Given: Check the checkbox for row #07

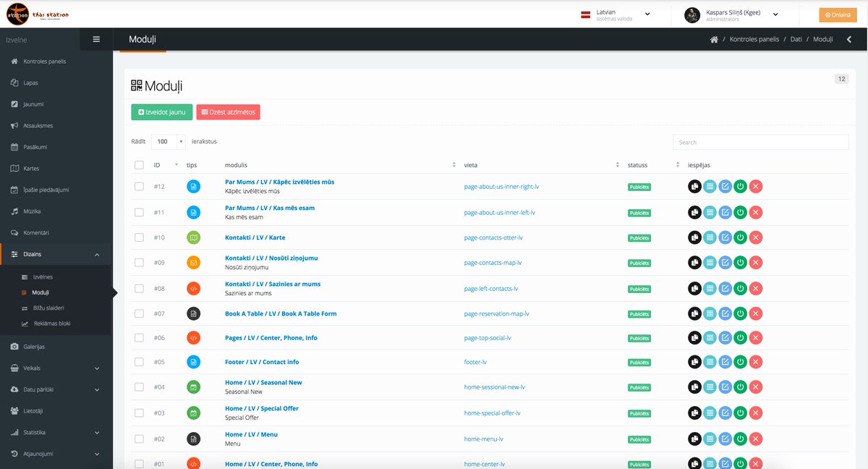Looking at the screenshot, I should [x=139, y=314].
